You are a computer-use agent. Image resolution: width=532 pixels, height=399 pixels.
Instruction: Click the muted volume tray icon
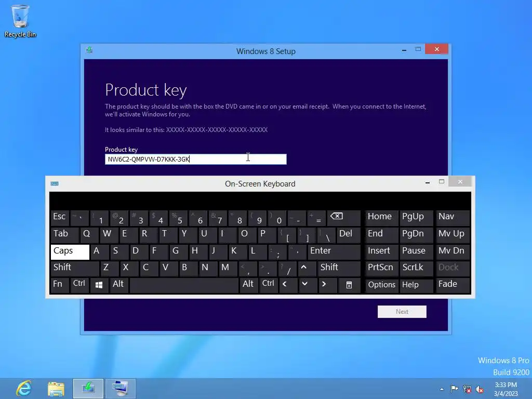click(x=480, y=389)
